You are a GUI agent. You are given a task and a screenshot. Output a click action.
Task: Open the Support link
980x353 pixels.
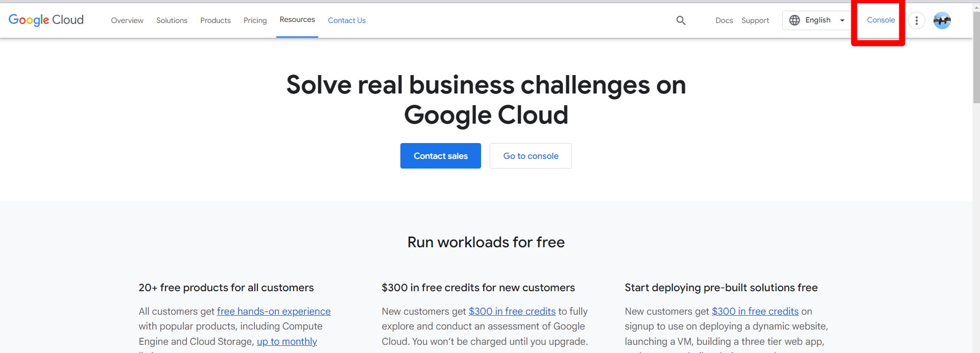pos(755,20)
